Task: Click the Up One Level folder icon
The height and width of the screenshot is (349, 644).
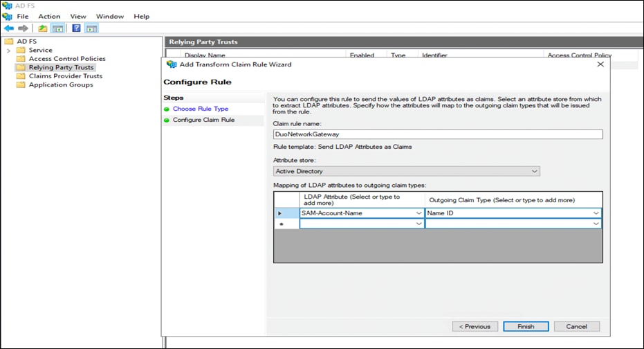Action: pos(43,28)
